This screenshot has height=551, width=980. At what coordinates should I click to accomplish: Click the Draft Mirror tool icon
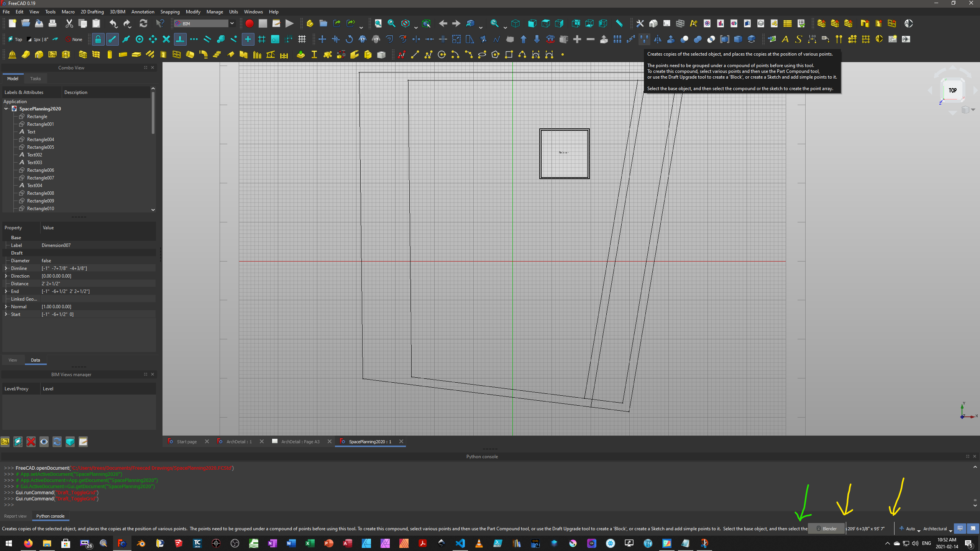click(x=657, y=39)
